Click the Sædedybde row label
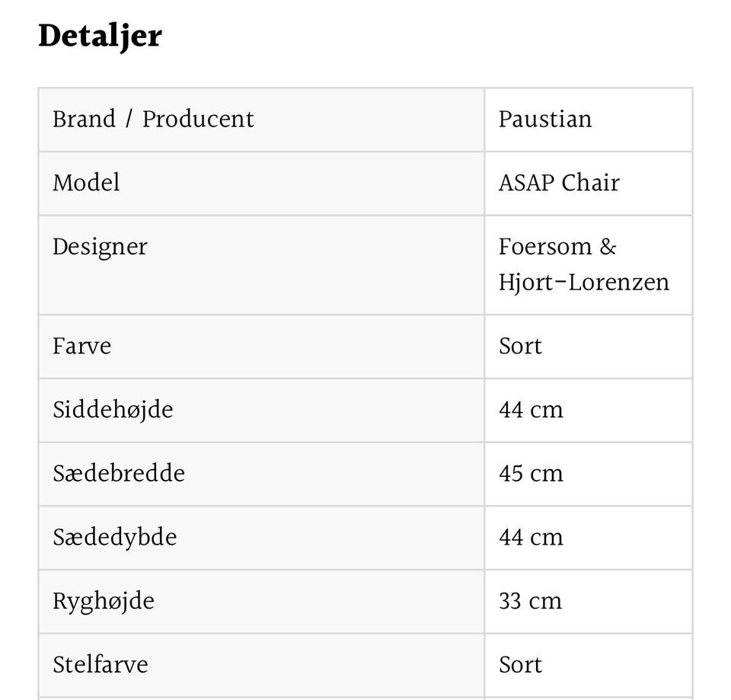Viewport: 731px width, 700px height. coord(114,538)
